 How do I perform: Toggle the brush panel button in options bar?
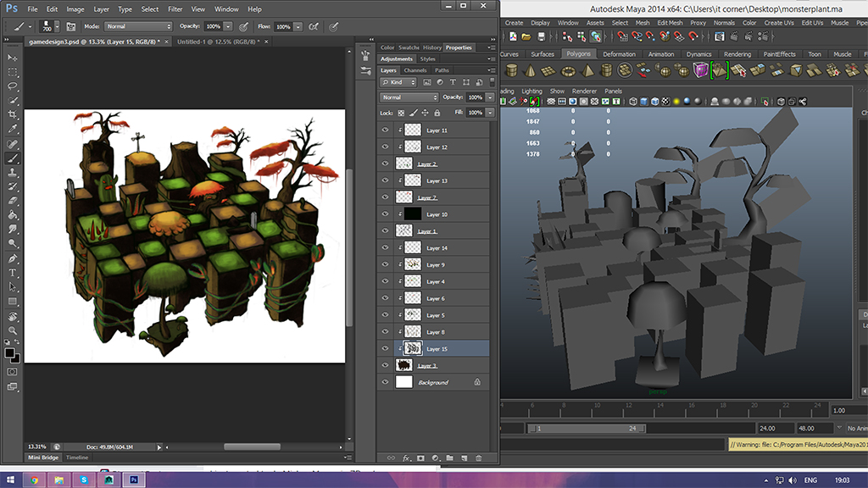point(71,26)
